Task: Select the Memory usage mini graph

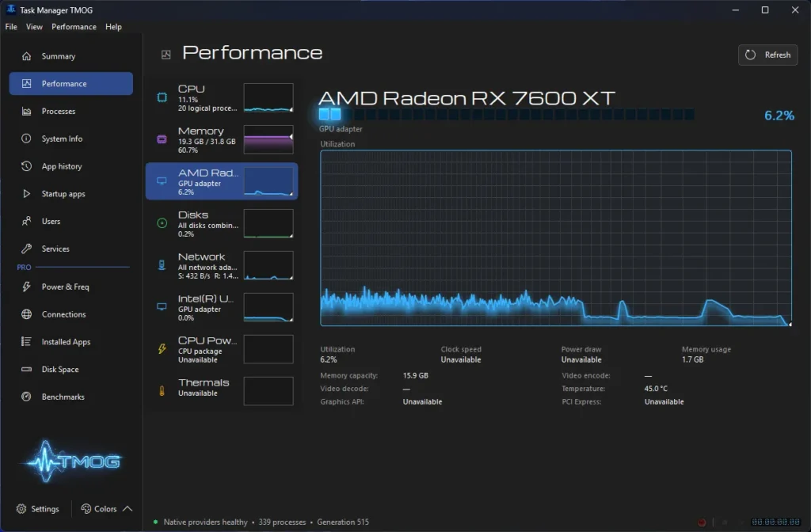Action: tap(268, 139)
